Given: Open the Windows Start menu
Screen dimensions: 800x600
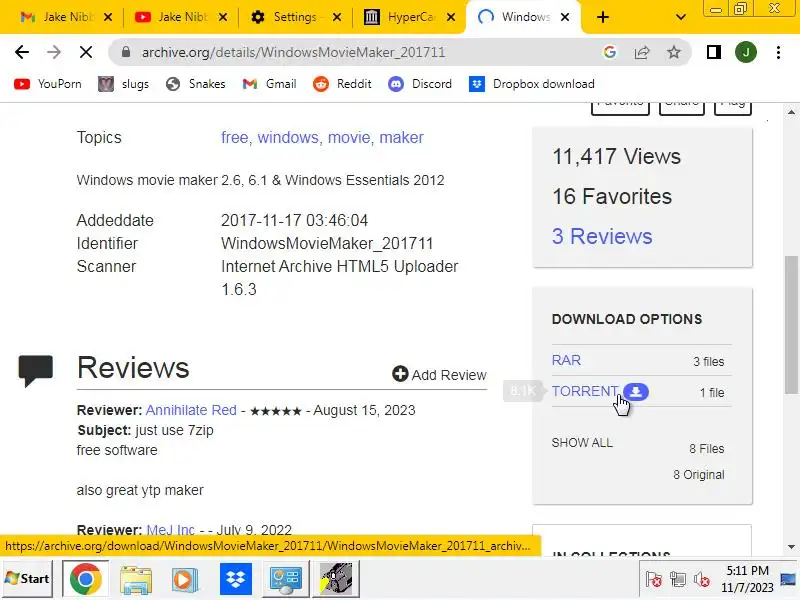Looking at the screenshot, I should pos(27,579).
